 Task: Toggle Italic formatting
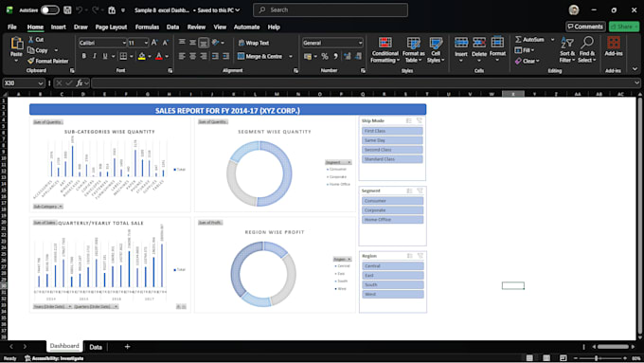[x=95, y=56]
